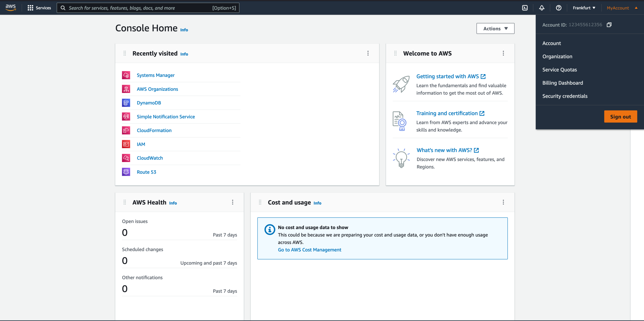Image resolution: width=644 pixels, height=321 pixels.
Task: Open Security credentials from the account menu
Action: [565, 96]
